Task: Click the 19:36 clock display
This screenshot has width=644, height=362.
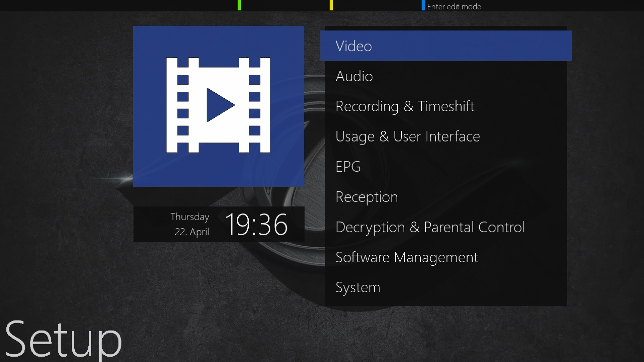Action: click(x=256, y=224)
